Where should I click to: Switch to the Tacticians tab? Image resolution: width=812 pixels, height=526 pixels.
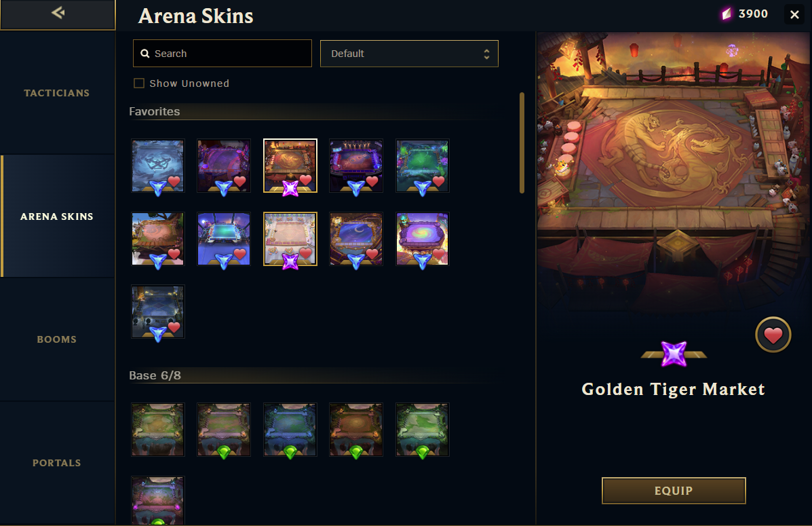(57, 93)
